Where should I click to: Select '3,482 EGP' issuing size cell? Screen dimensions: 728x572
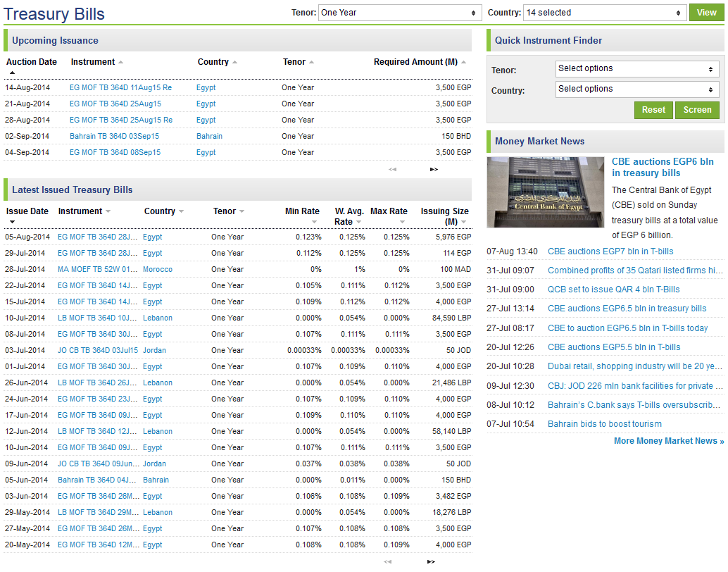[453, 496]
